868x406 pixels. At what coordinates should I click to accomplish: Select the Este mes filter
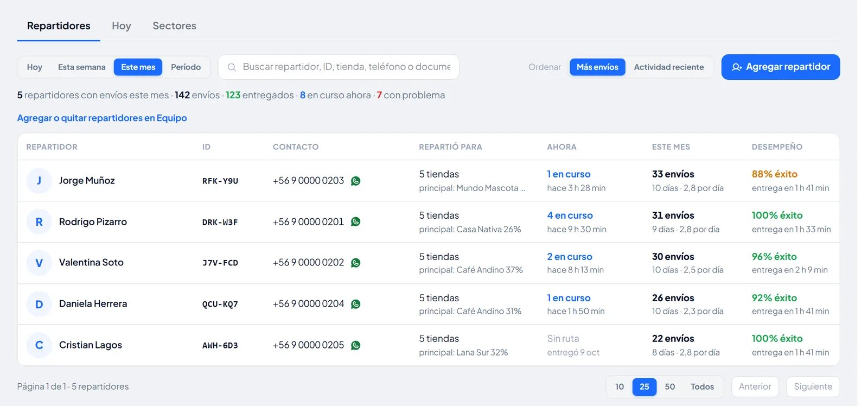point(138,67)
